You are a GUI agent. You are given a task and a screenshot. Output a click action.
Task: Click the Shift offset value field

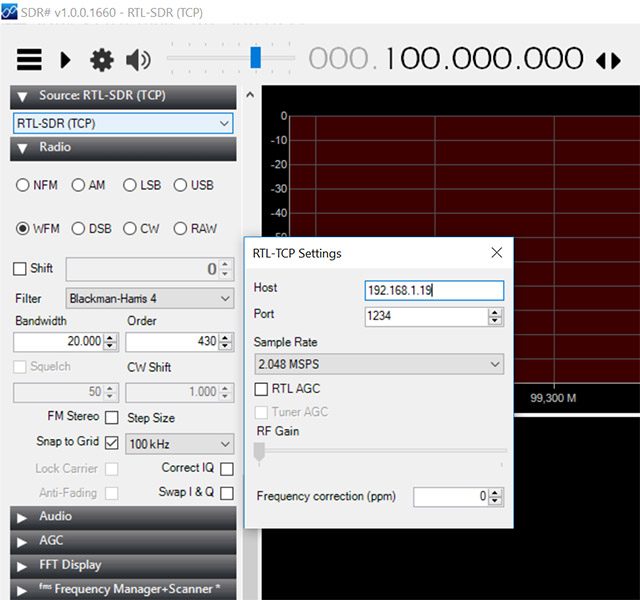tap(143, 269)
